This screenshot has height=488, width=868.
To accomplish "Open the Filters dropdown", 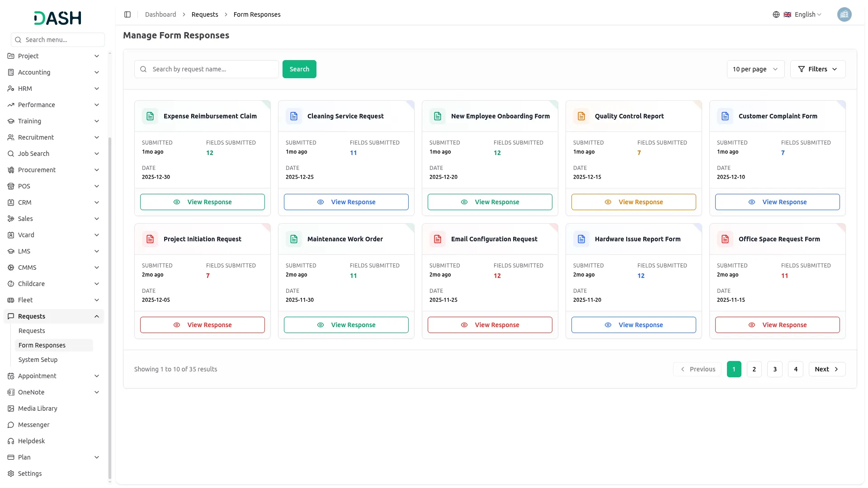I will coord(817,69).
